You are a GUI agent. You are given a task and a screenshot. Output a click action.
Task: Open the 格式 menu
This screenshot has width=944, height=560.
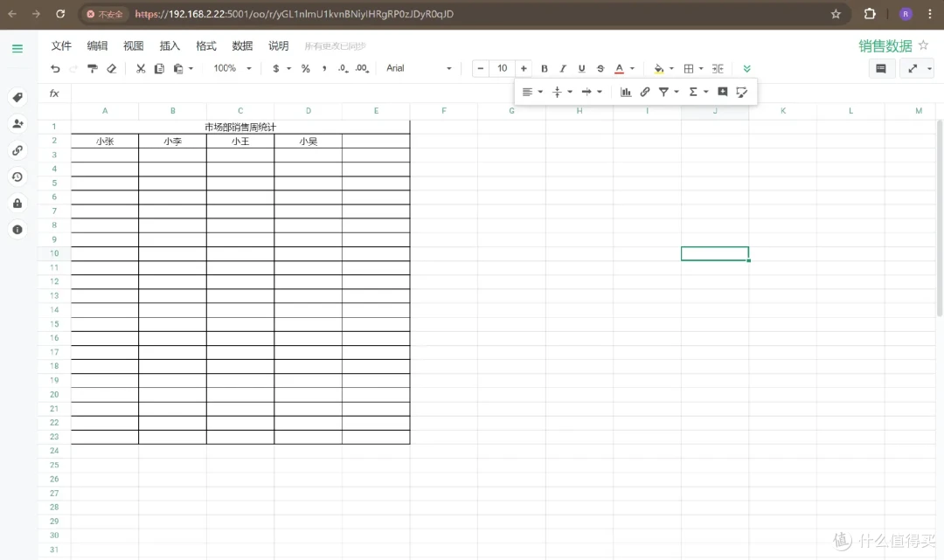pyautogui.click(x=206, y=45)
